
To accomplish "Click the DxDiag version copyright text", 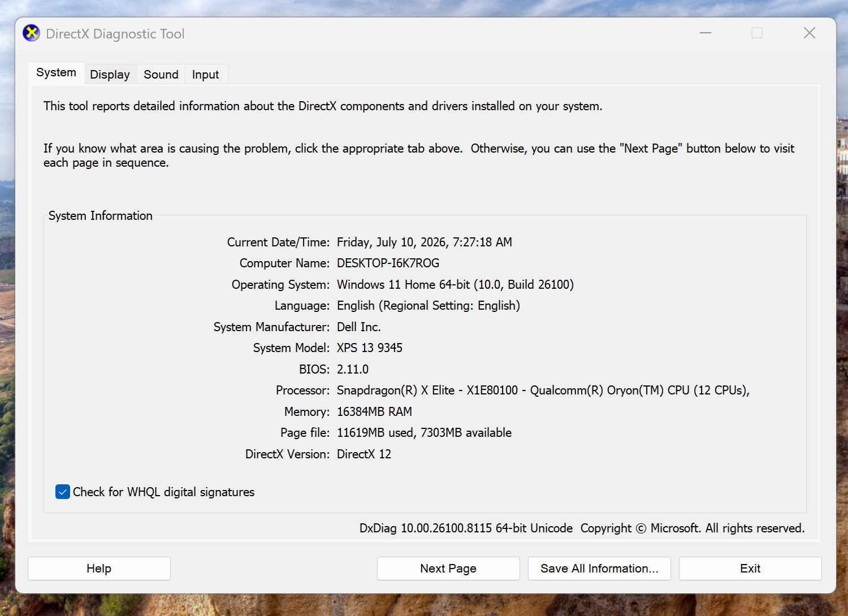I will 582,528.
